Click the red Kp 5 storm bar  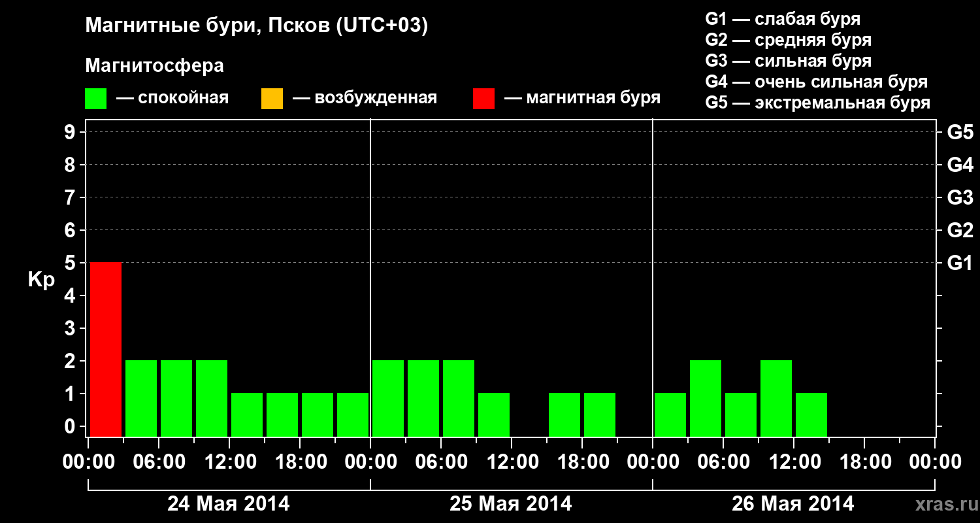coord(106,350)
